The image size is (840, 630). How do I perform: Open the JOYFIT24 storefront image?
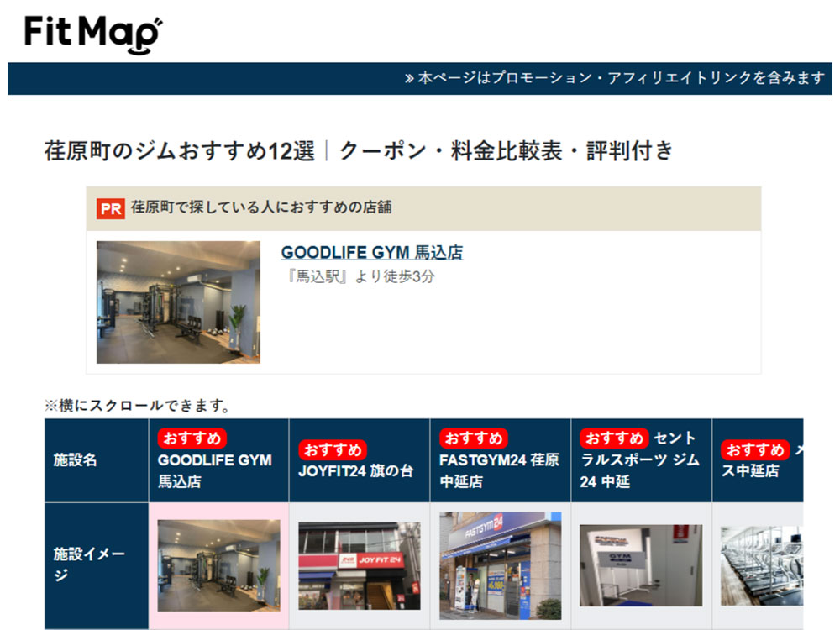(360, 565)
